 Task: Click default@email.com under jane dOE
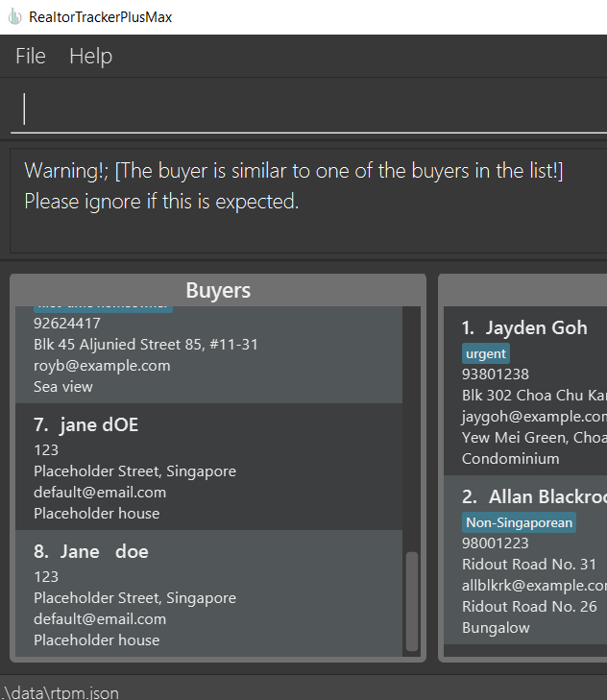100,493
